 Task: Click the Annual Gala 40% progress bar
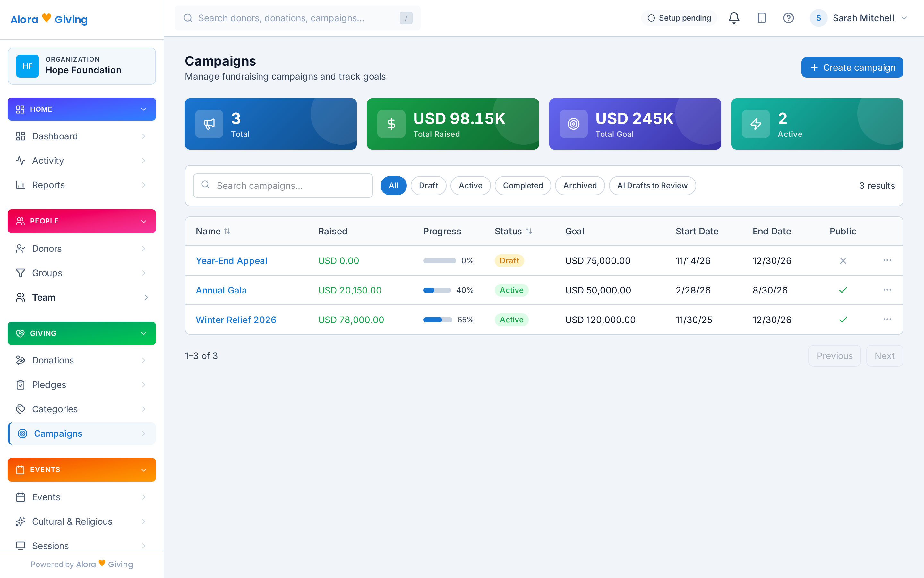437,290
